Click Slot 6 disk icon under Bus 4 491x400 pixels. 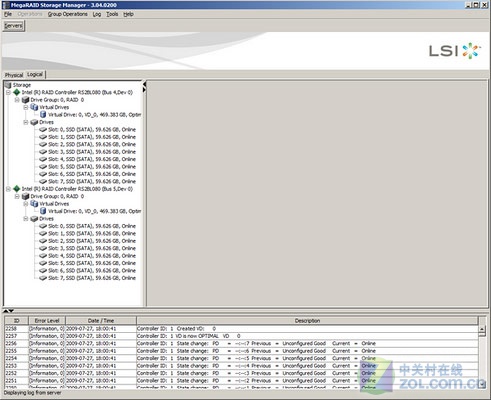coord(43,174)
